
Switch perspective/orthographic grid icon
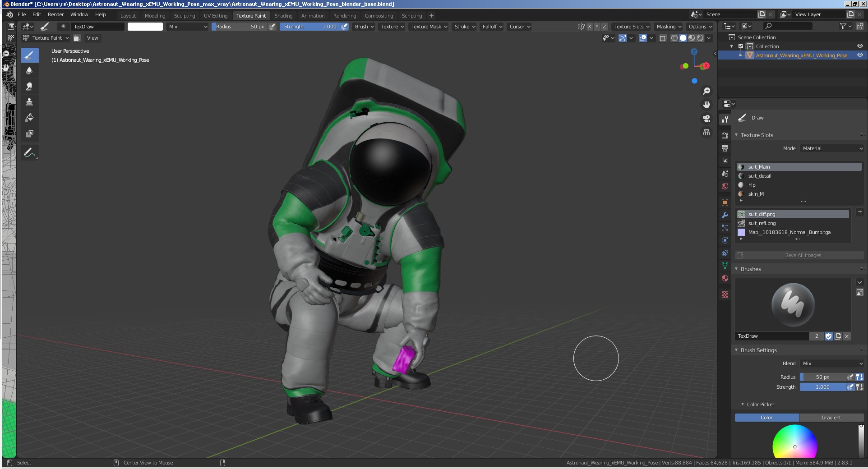click(x=706, y=133)
